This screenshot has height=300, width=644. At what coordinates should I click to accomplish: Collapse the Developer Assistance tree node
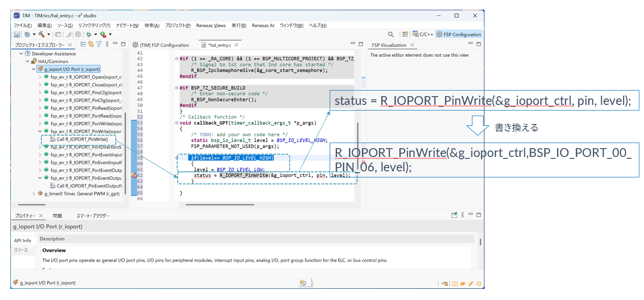coord(21,54)
